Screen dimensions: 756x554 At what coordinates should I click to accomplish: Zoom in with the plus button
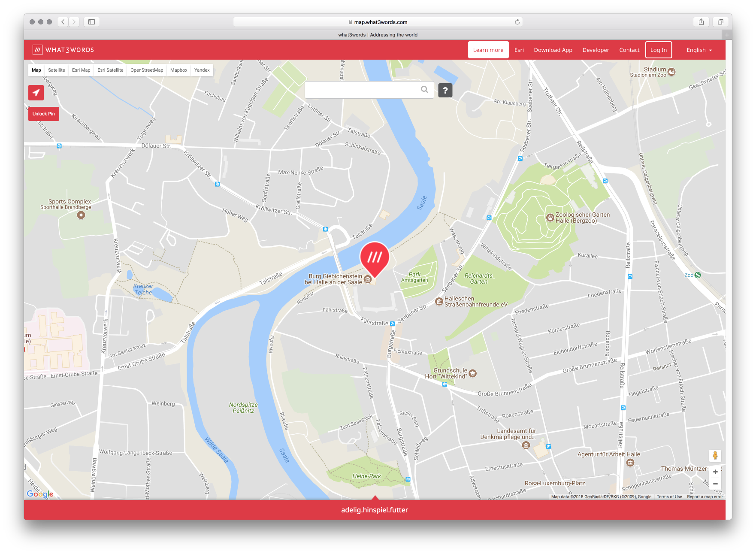[x=715, y=472]
